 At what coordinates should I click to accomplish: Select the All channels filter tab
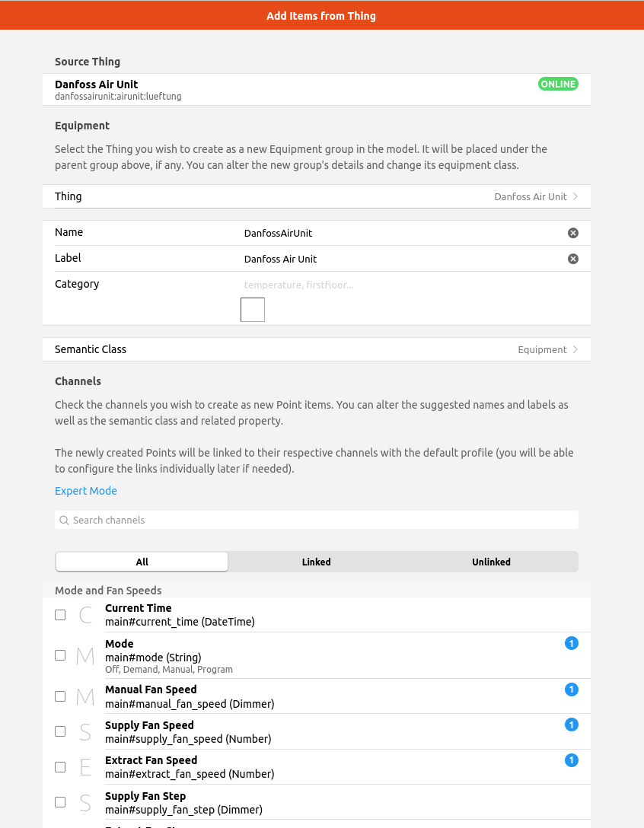[x=142, y=562]
